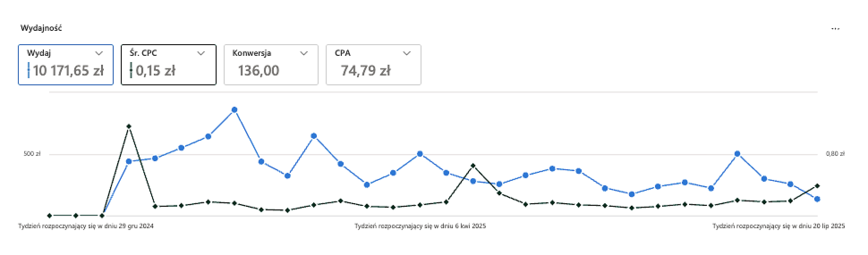
Task: Toggle the Śr. CPC 0,15 zł value
Action: 156,71
